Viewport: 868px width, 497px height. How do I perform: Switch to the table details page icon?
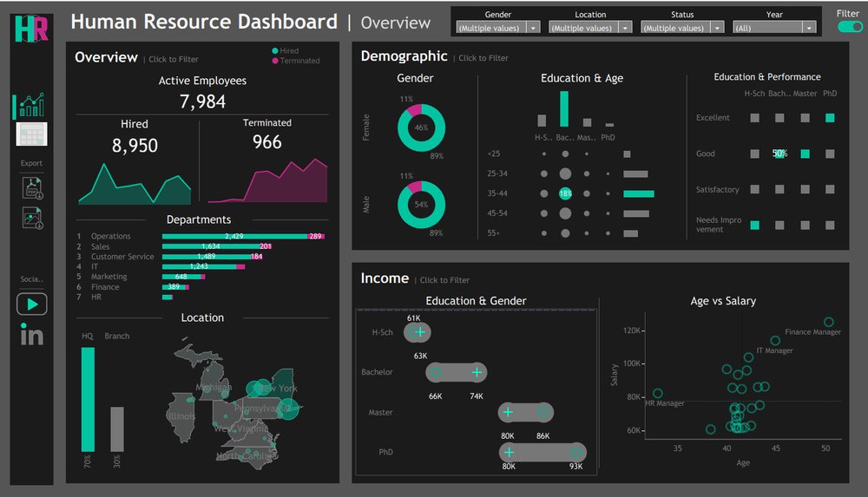pos(31,134)
